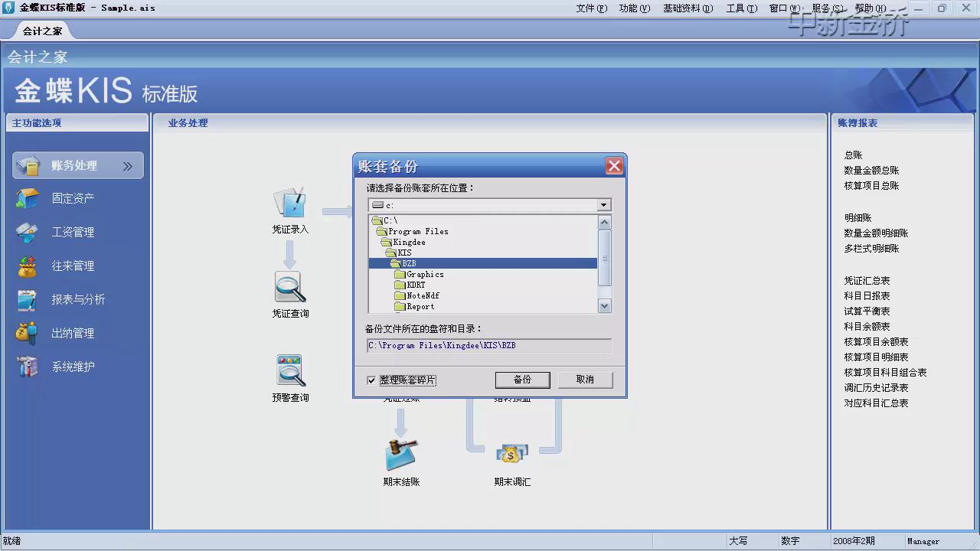The width and height of the screenshot is (980, 551).
Task: Open 明细账 detail ledger report
Action: click(x=857, y=218)
